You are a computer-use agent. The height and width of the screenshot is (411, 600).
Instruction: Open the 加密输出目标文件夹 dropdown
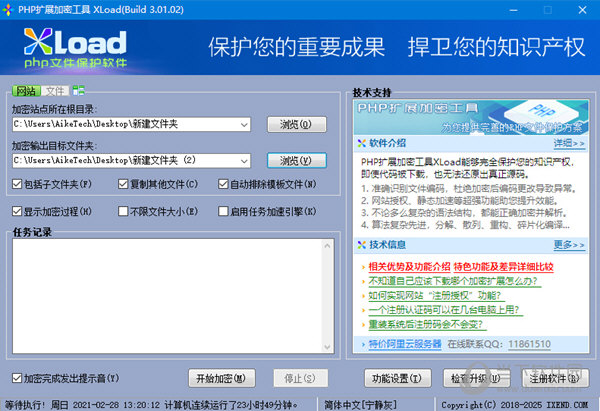pos(244,161)
